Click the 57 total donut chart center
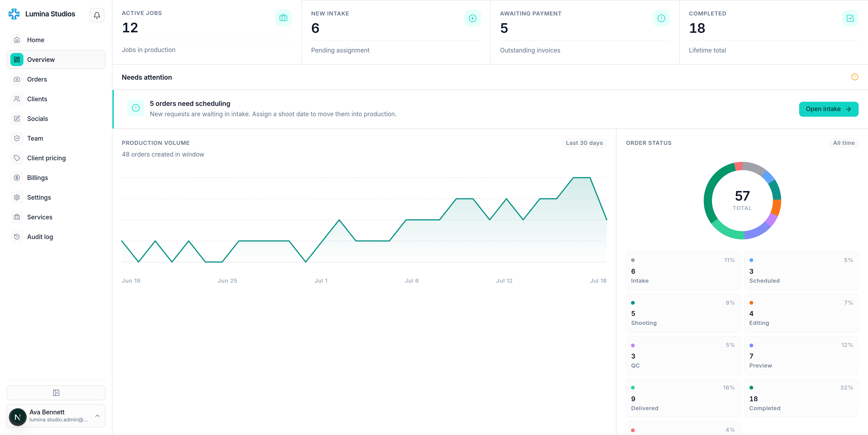Viewport: 868px width, 435px height. pos(742,201)
